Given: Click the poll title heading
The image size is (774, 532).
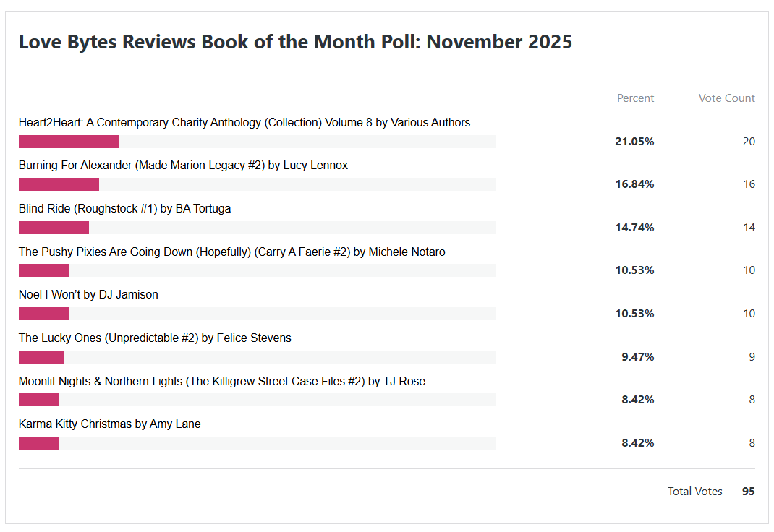Looking at the screenshot, I should click(x=295, y=42).
